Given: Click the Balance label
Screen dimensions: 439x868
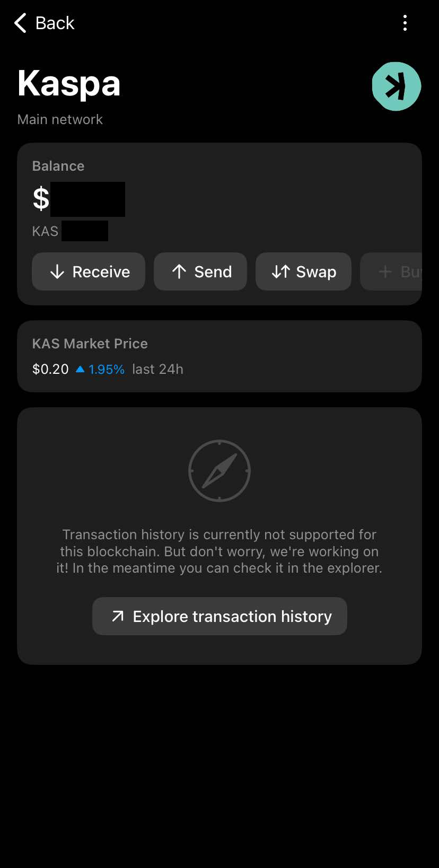Looking at the screenshot, I should 58,166.
